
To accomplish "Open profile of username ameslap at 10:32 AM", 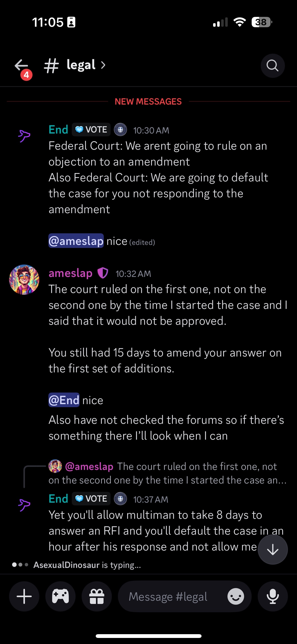I will click(71, 273).
